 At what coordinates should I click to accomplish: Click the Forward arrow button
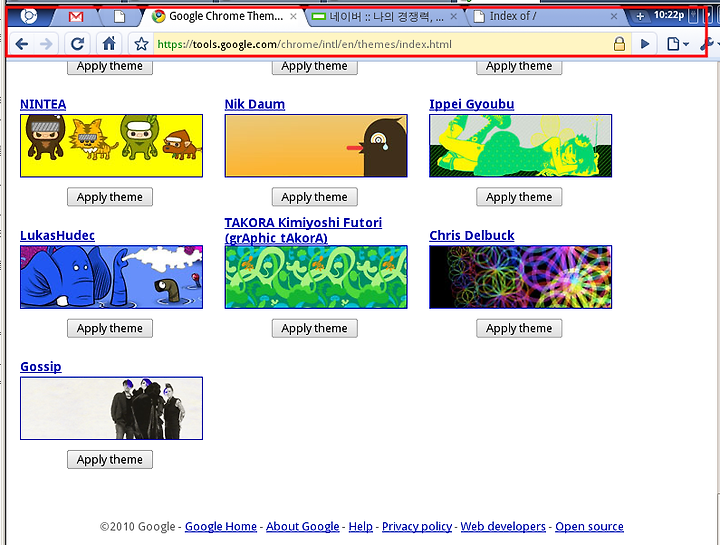click(46, 44)
